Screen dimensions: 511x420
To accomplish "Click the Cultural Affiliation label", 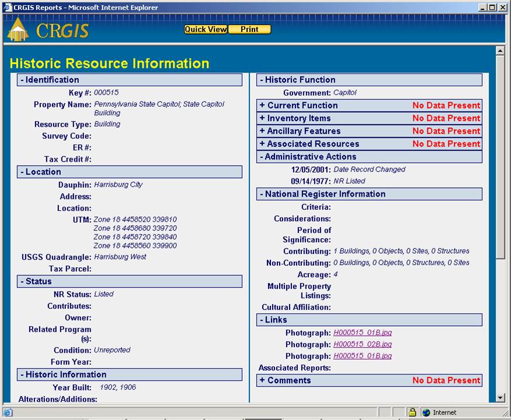I will point(296,307).
